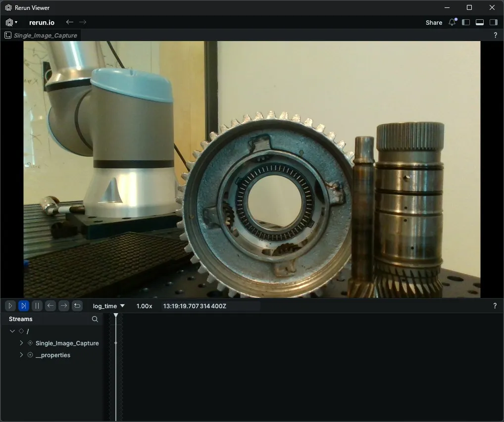The image size is (504, 422).
Task: Click the Share button
Action: 434,22
